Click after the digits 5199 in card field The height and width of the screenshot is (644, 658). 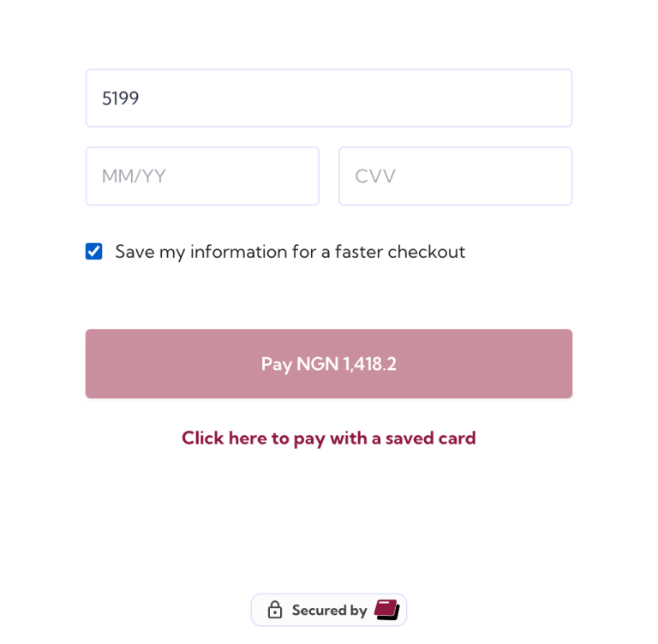pos(142,98)
